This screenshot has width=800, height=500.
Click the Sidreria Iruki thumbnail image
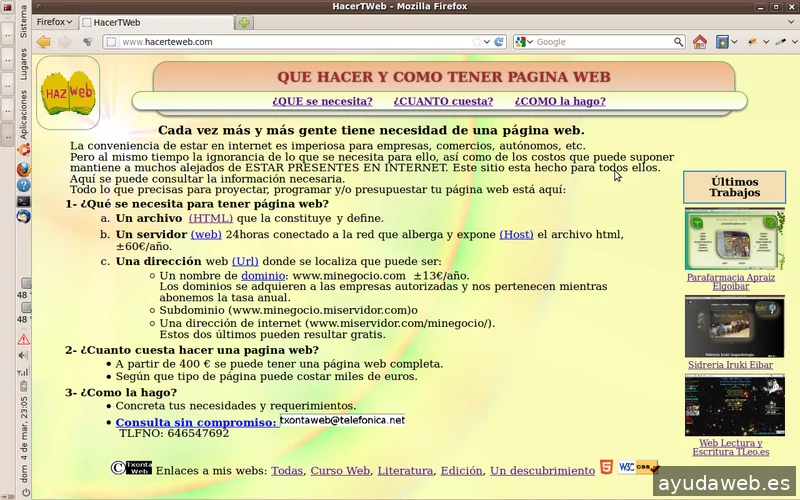coord(735,326)
